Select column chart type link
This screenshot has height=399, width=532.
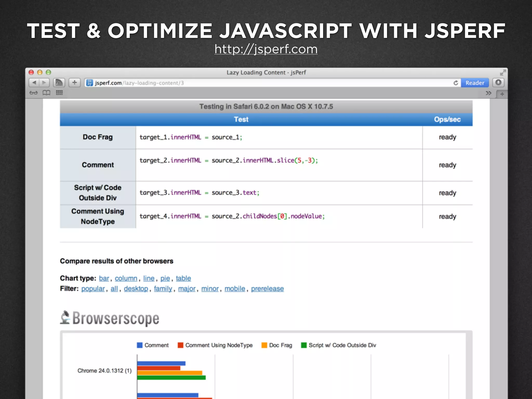pos(126,278)
